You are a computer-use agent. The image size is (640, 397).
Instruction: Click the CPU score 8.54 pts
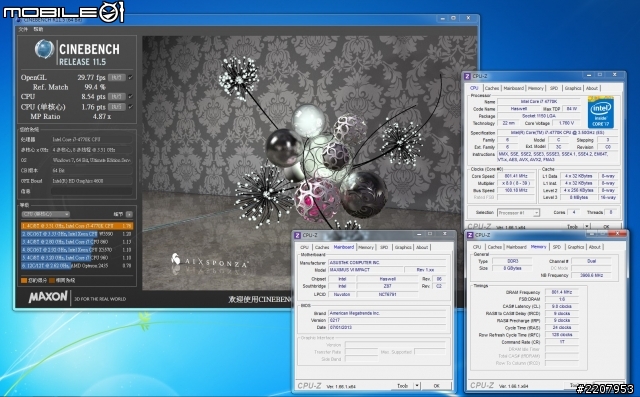tap(93, 97)
